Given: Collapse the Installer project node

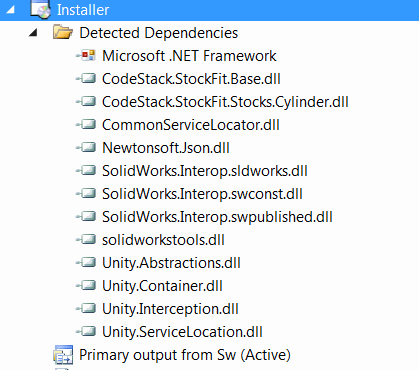Looking at the screenshot, I should pyautogui.click(x=11, y=10).
